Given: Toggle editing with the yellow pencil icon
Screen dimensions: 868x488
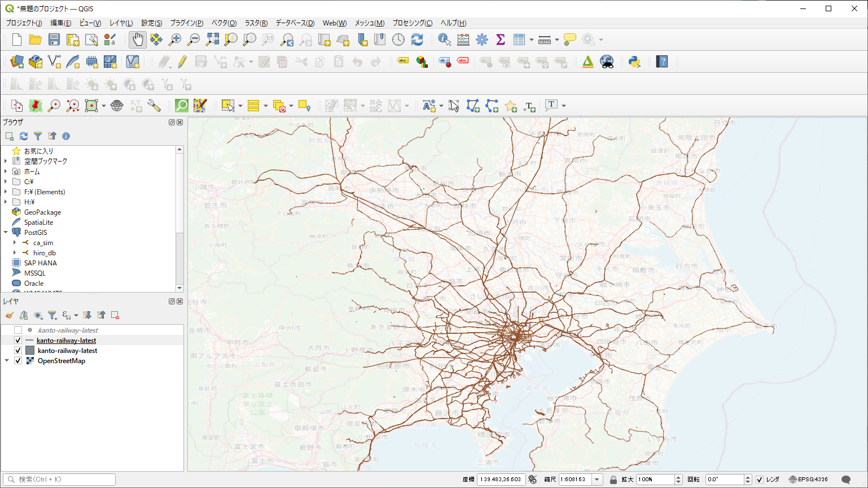Looking at the screenshot, I should (182, 62).
